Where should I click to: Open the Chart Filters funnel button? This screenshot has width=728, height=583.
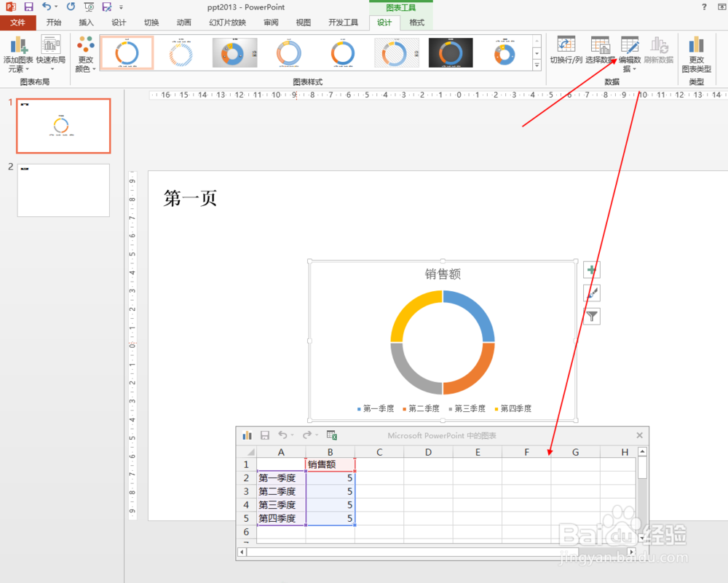[591, 317]
